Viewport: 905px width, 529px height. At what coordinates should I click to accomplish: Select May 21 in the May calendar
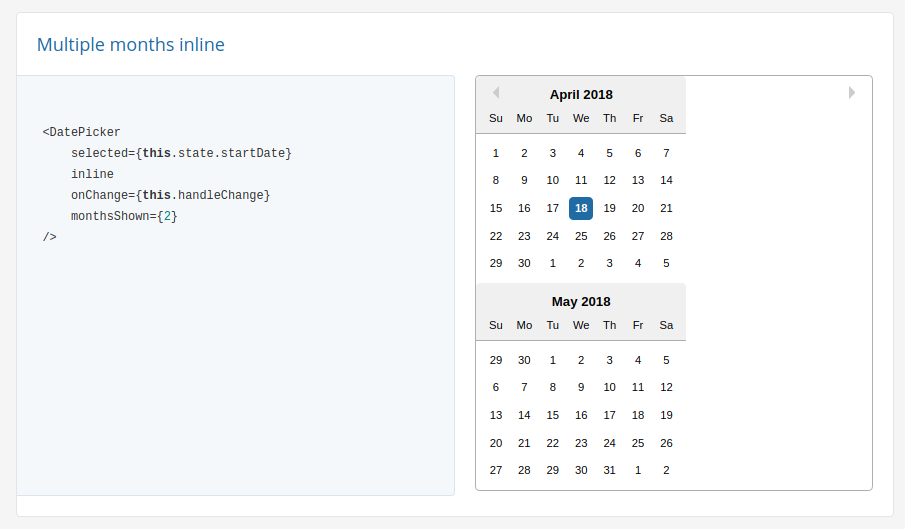click(524, 443)
